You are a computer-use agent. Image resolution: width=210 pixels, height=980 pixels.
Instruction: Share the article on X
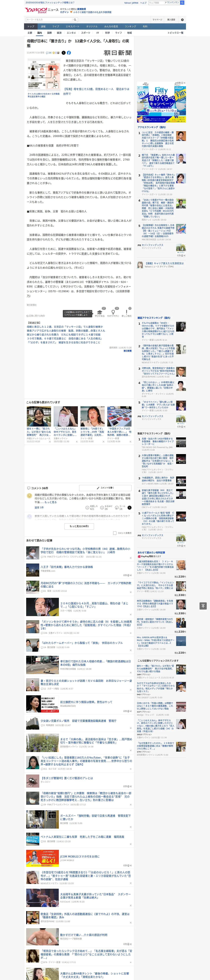click(x=64, y=53)
